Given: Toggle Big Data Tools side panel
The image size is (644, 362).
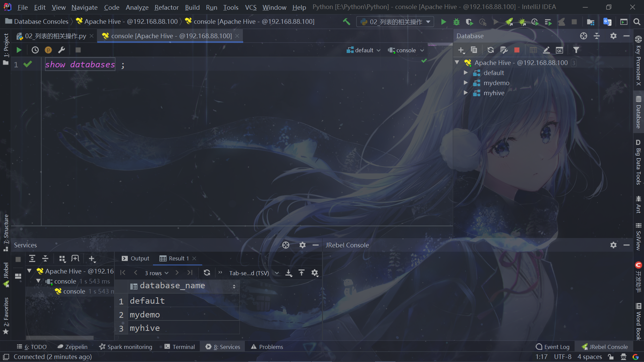Looking at the screenshot, I should pyautogui.click(x=638, y=162).
